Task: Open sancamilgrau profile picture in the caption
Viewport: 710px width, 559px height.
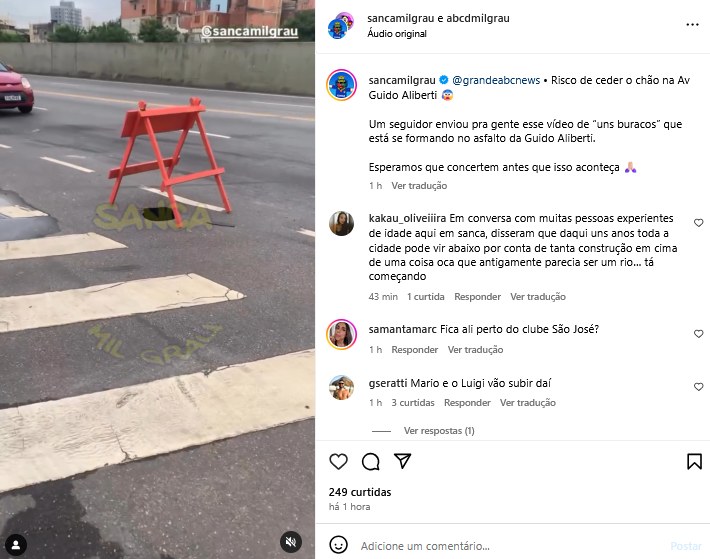Action: tap(341, 85)
